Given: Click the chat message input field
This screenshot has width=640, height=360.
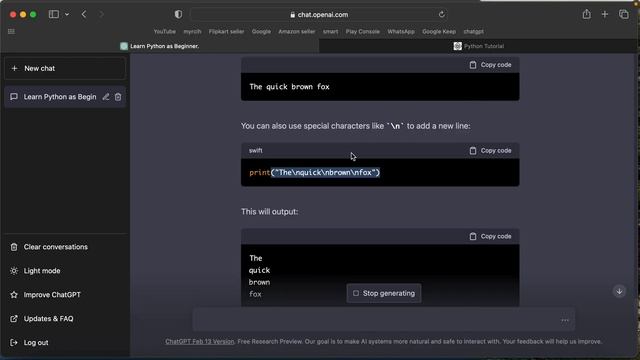Looking at the screenshot, I should tap(384, 320).
